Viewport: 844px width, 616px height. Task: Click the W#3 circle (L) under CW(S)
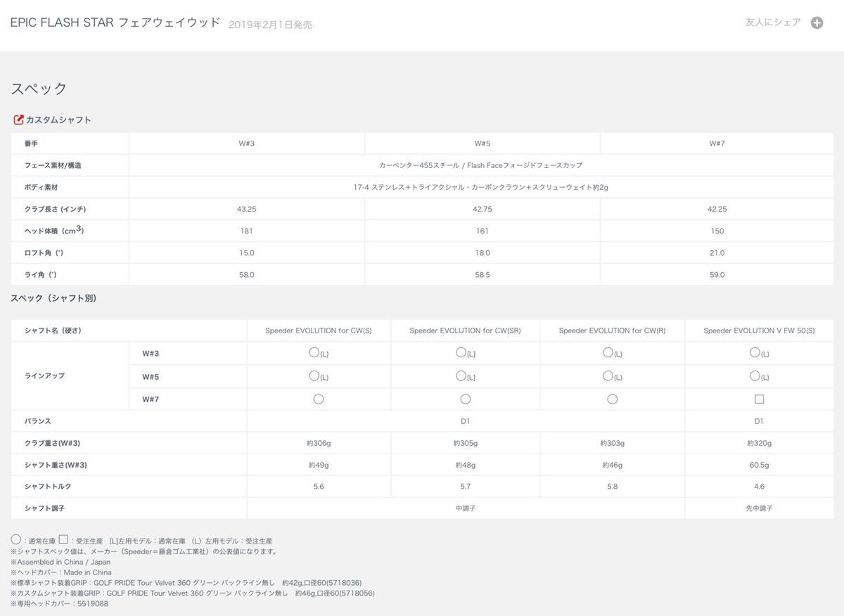coord(319,353)
